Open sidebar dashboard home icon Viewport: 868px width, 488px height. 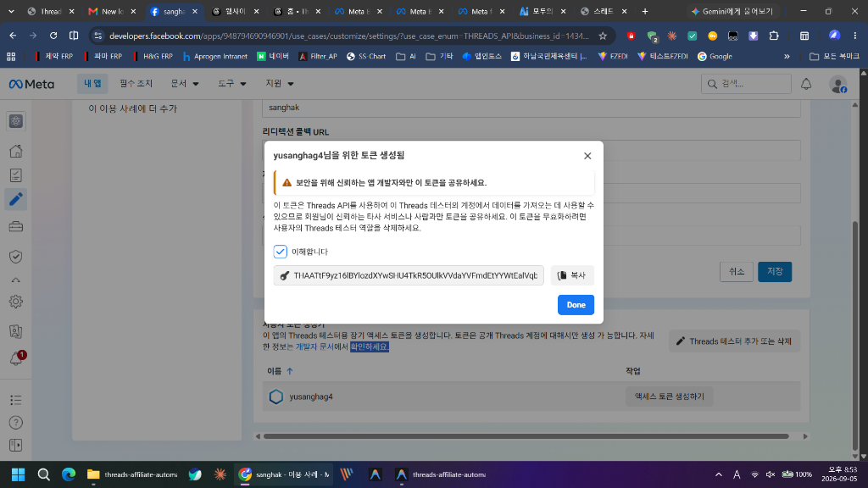pos(15,151)
